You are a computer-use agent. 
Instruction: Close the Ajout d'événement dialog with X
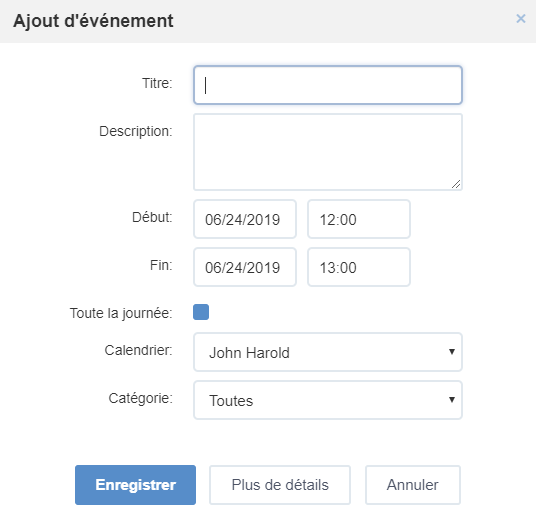click(521, 19)
